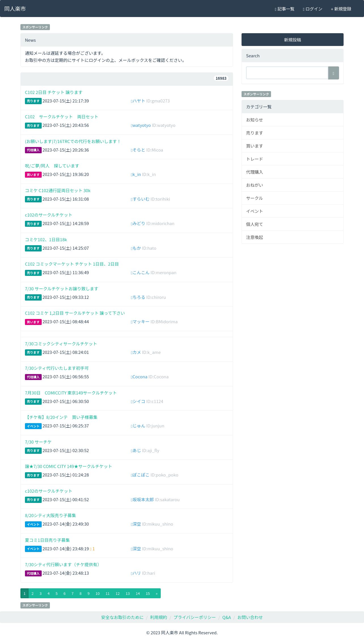Open 新規登録 in the top navigation
Viewport: 364px width, 636px height.
pos(341,9)
